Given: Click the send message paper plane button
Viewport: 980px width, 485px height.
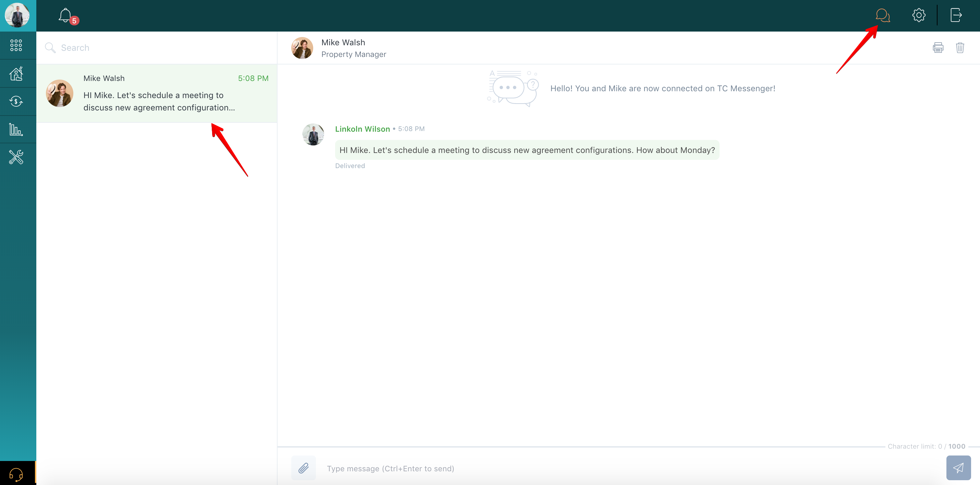Looking at the screenshot, I should pyautogui.click(x=958, y=468).
